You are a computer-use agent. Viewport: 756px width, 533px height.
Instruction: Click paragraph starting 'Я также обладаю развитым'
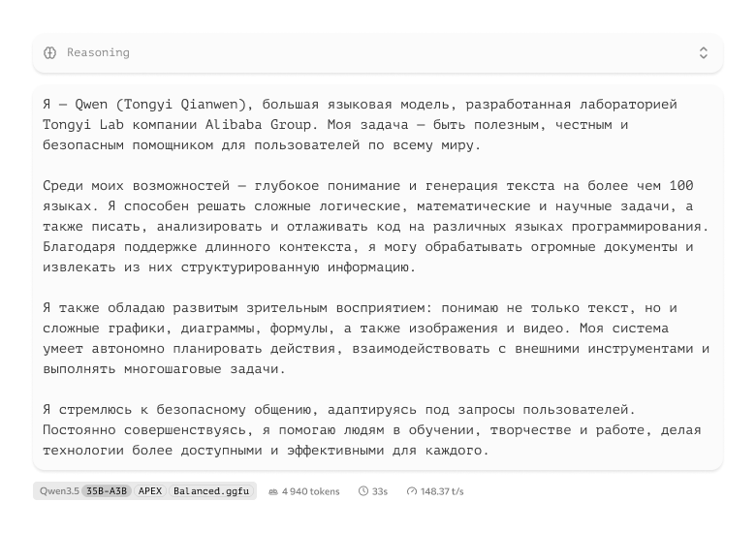[376, 338]
